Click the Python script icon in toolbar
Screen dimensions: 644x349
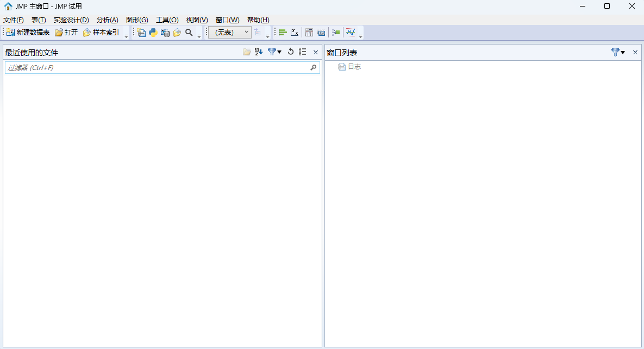coord(153,33)
